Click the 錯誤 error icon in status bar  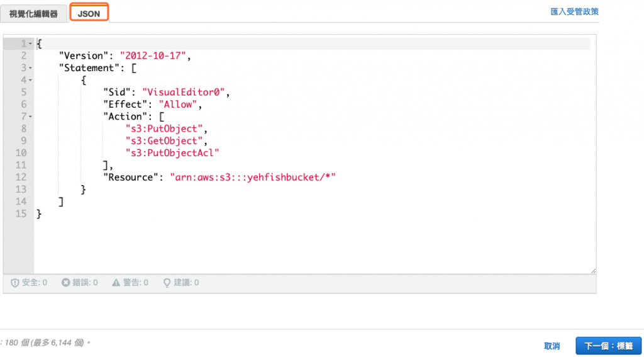(65, 283)
